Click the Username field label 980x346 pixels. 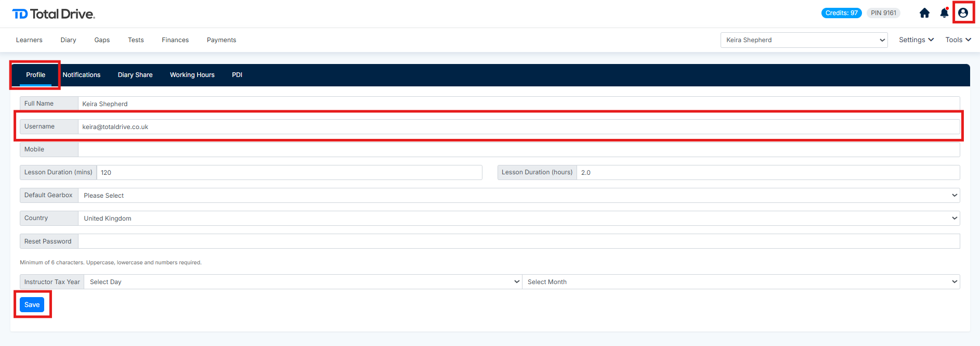coord(49,126)
